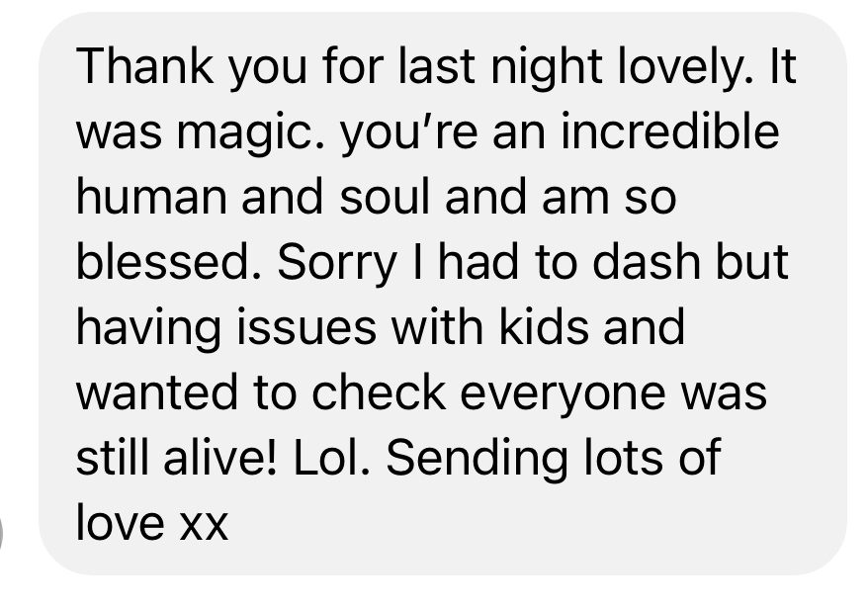Click the word "check" in the message
Screen dimensions: 868x609
(x=379, y=392)
